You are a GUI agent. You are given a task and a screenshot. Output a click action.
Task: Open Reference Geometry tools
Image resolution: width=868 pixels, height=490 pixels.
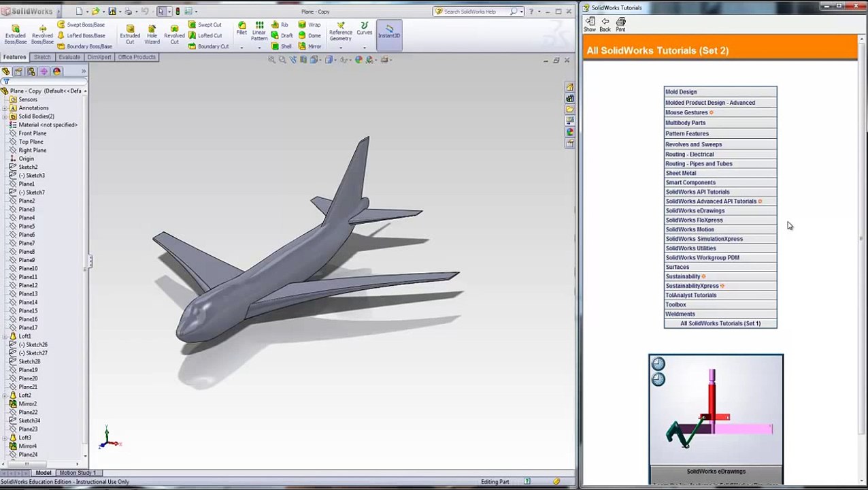tap(341, 31)
